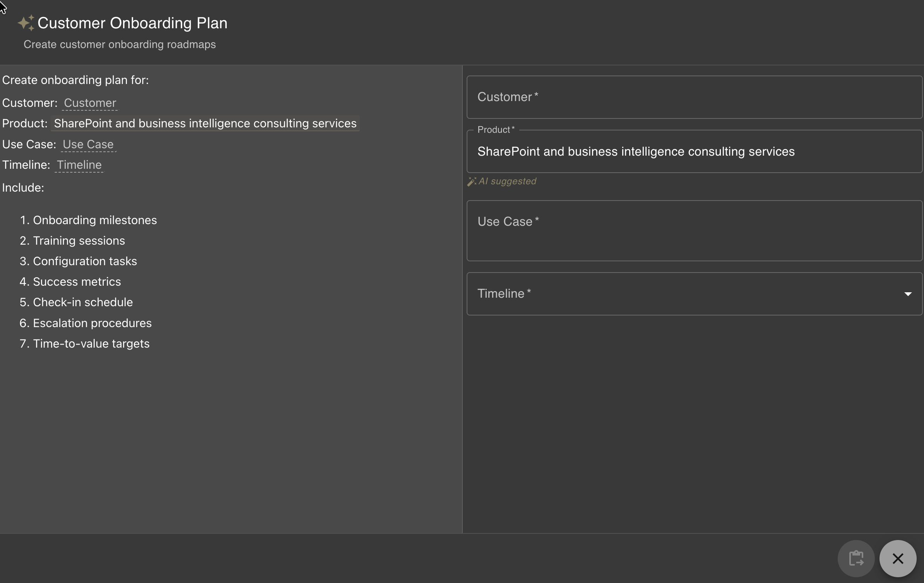Click the Use Case placeholder link

tap(88, 144)
